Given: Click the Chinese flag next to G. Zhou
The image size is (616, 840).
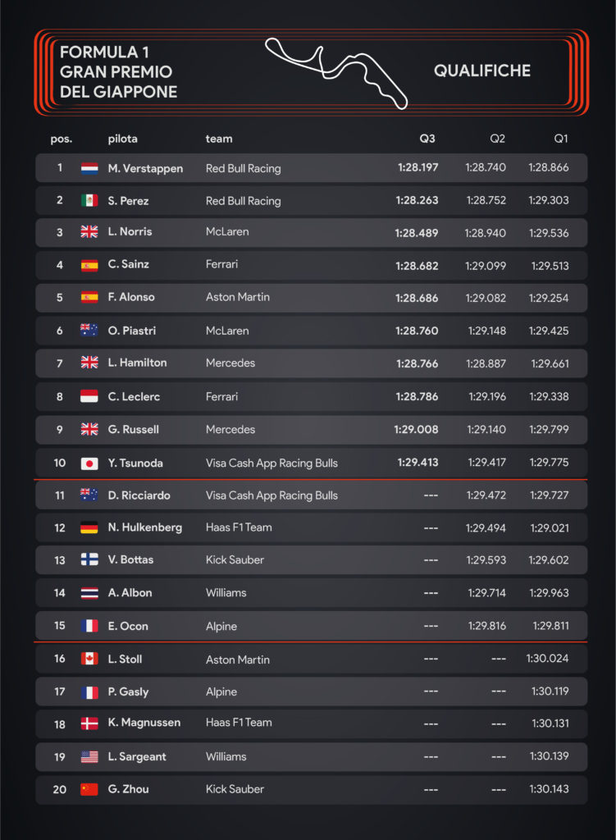Looking at the screenshot, I should pyautogui.click(x=89, y=789).
